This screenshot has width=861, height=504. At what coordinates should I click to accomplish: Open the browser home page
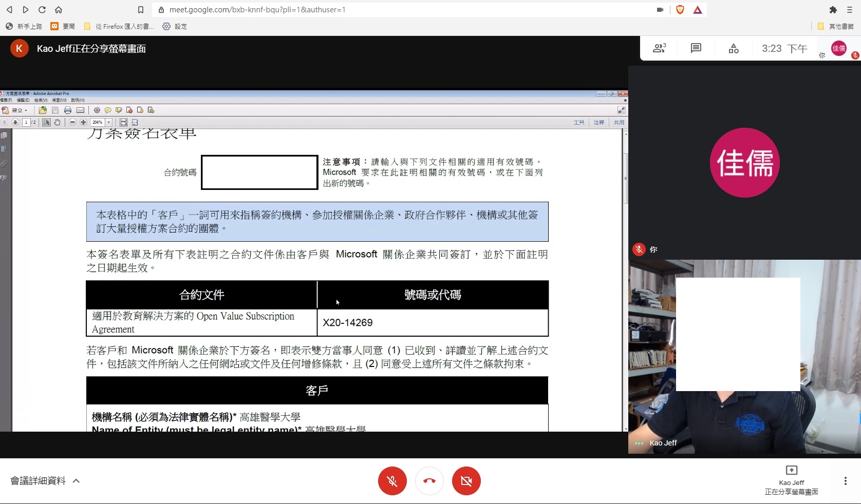(59, 10)
